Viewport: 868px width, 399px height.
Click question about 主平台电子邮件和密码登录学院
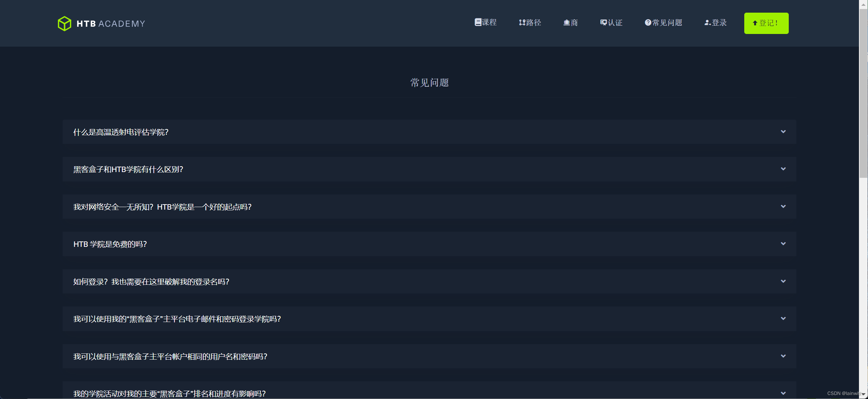coord(177,319)
